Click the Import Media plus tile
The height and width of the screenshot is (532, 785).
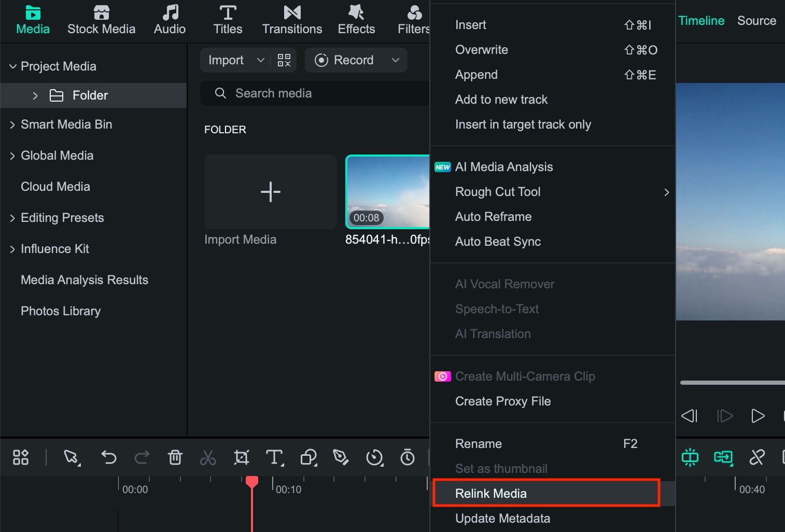[271, 192]
